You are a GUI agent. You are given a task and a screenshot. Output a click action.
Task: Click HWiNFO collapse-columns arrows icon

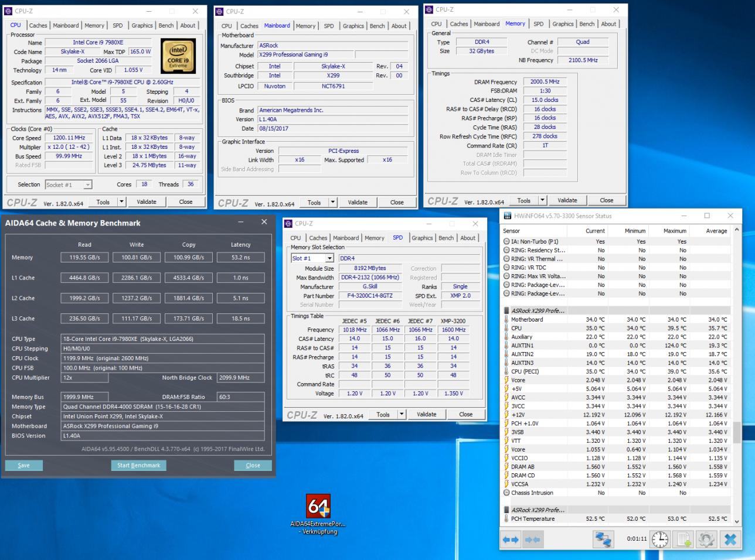(x=532, y=539)
